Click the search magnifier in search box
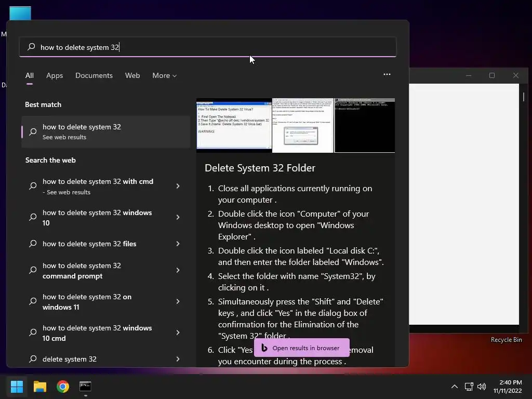The image size is (532, 399). 31,47
